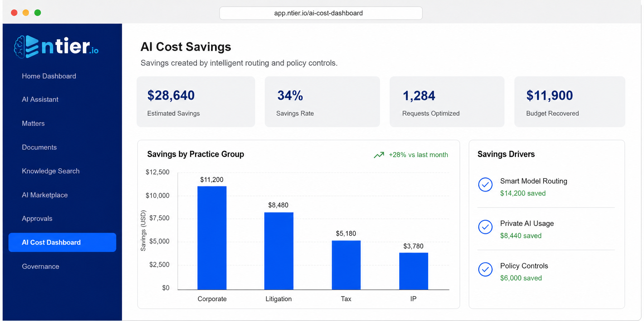Click the Savings (USD) axis title

(x=143, y=231)
